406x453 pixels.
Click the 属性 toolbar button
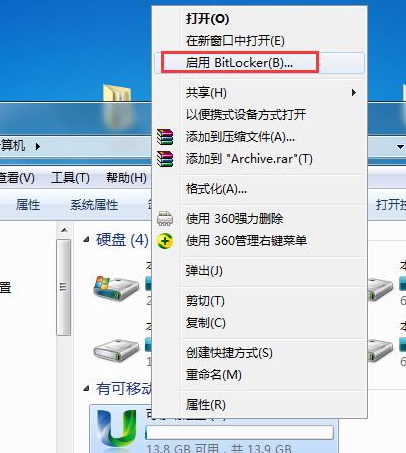click(x=28, y=205)
